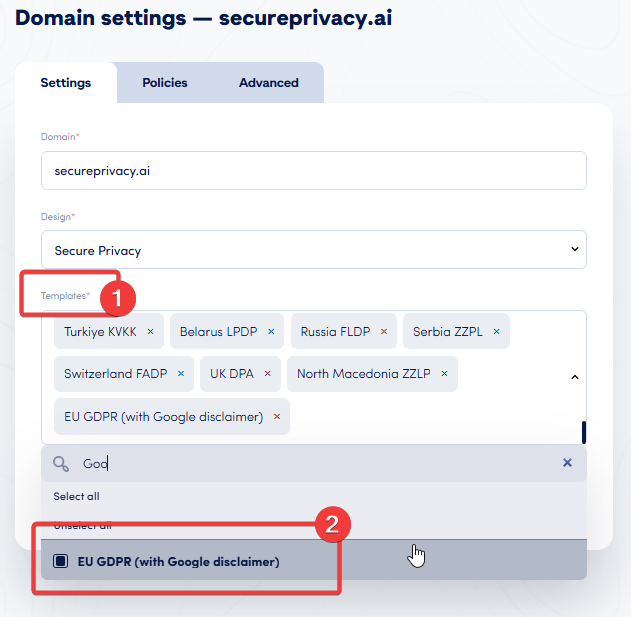Image resolution: width=631 pixels, height=617 pixels.
Task: Click the Belarus LPDP tag text
Action: pos(219,332)
